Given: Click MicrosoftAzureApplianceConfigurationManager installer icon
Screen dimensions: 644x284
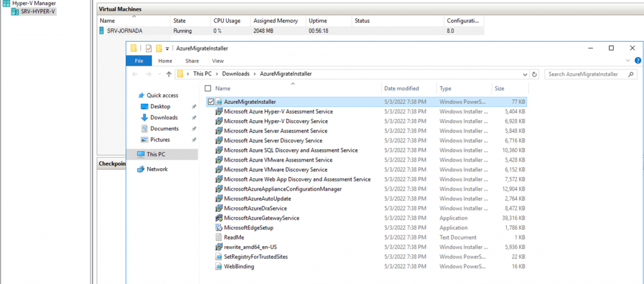Looking at the screenshot, I should click(x=219, y=189).
